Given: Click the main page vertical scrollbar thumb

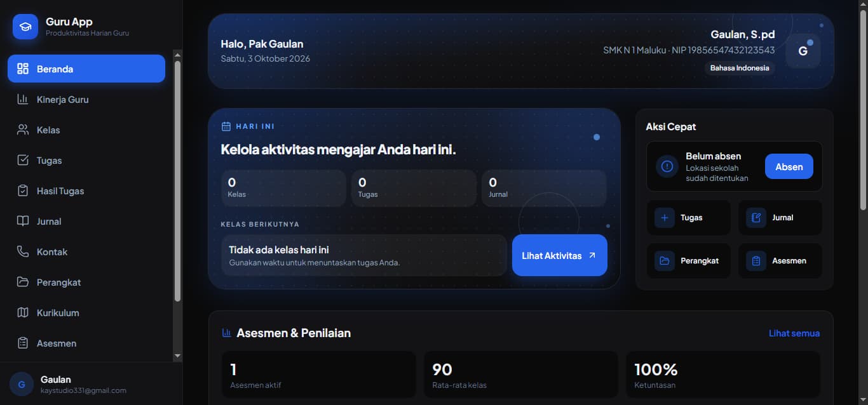Looking at the screenshot, I should coord(862,109).
